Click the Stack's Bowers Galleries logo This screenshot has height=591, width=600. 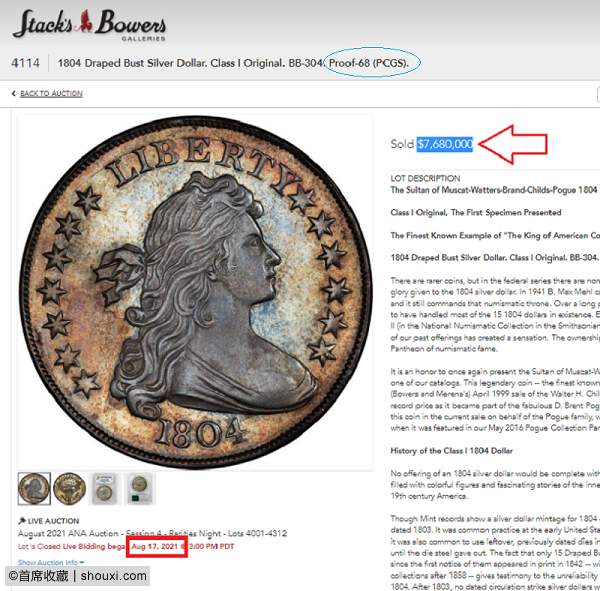click(89, 25)
